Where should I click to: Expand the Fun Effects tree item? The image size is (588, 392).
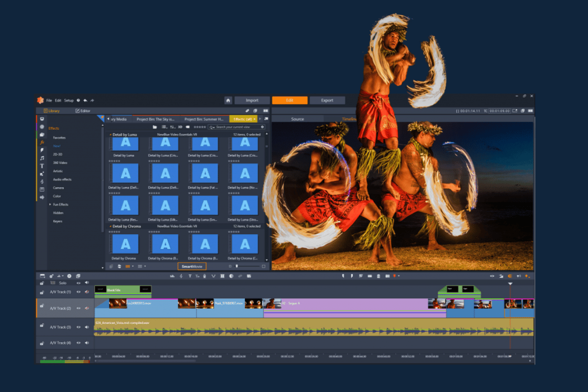point(50,204)
